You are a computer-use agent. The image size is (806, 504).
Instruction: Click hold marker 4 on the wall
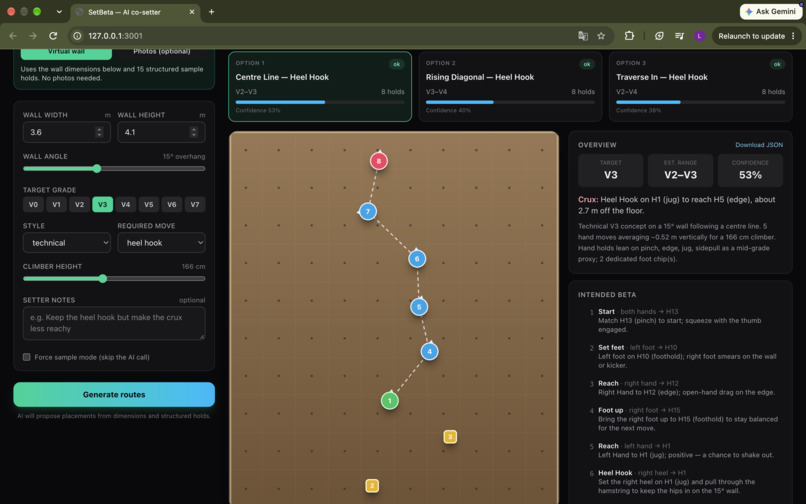pyautogui.click(x=429, y=352)
